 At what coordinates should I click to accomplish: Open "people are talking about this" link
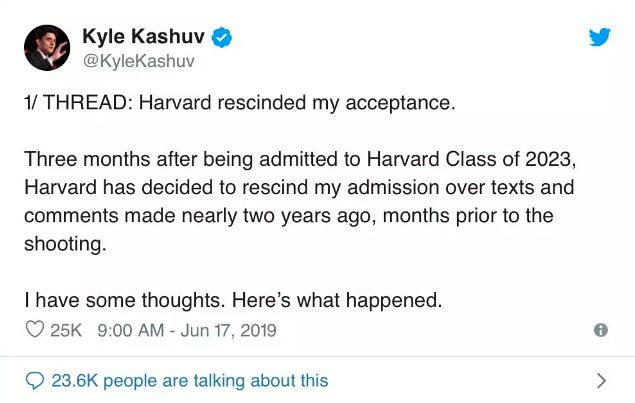(215, 380)
